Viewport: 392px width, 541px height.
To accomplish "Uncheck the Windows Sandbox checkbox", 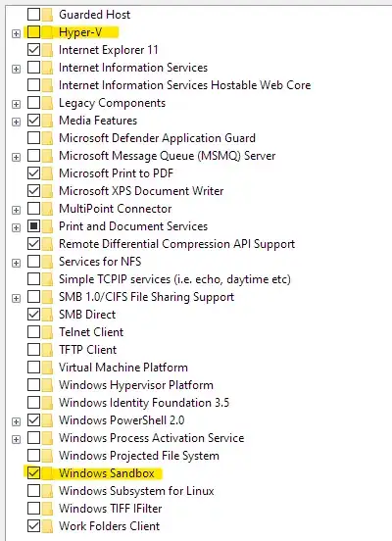I will tap(34, 473).
